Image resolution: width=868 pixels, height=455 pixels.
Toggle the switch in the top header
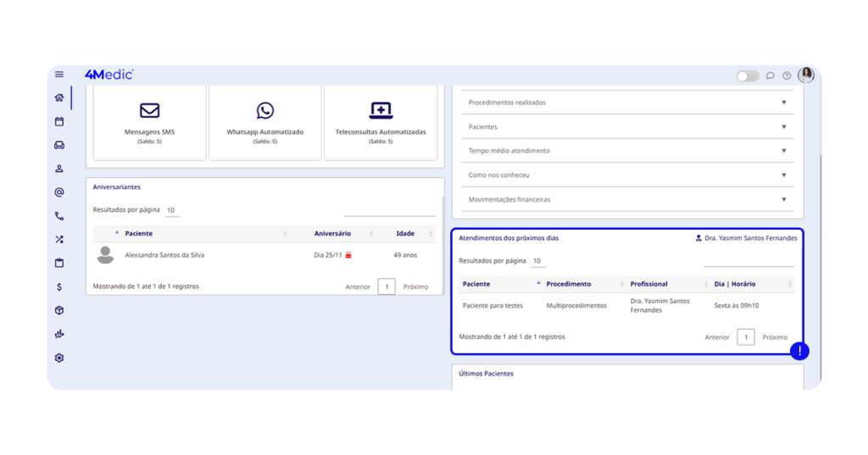(748, 75)
